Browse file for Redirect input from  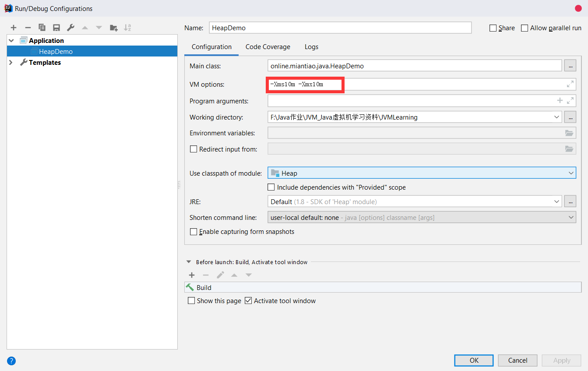[x=569, y=149]
